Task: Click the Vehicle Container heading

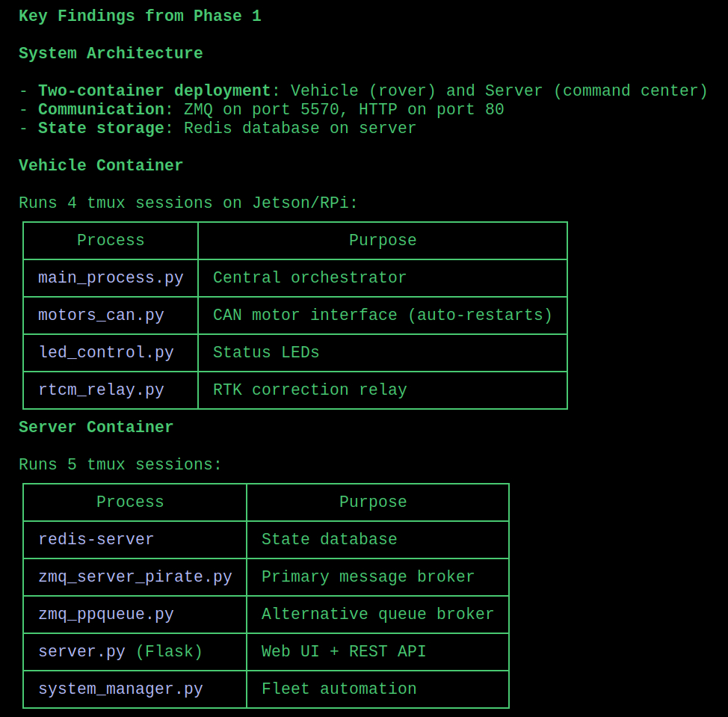Action: click(101, 166)
